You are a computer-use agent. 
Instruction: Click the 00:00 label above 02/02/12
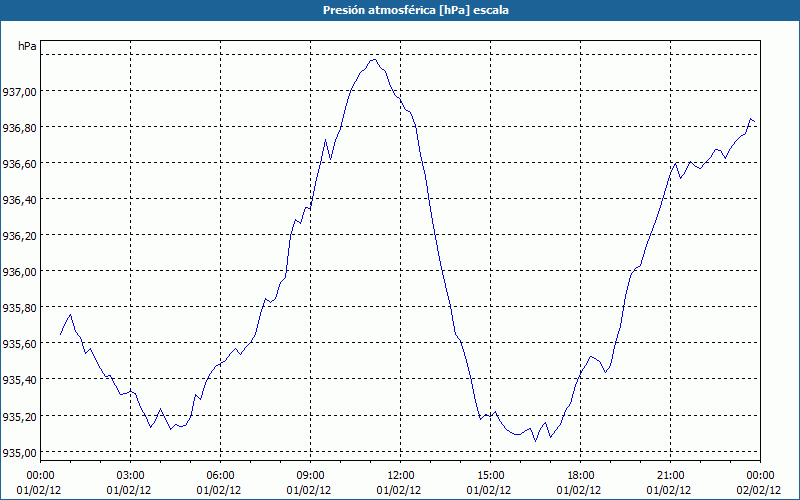tap(760, 476)
